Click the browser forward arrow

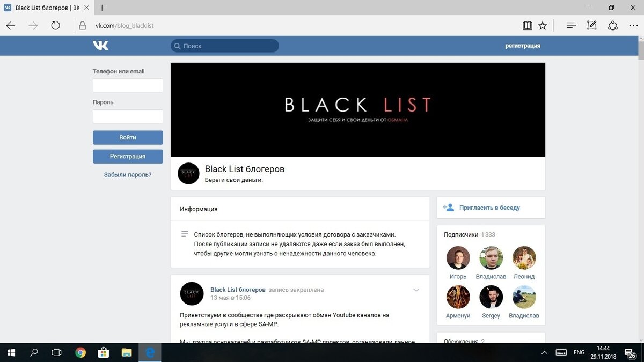click(x=33, y=25)
